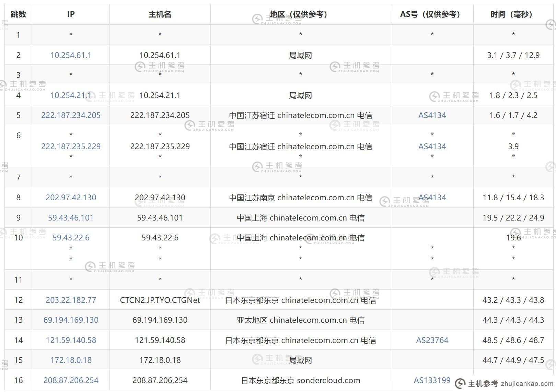Select the 跳数 column header
This screenshot has width=556, height=392.
[x=18, y=14]
